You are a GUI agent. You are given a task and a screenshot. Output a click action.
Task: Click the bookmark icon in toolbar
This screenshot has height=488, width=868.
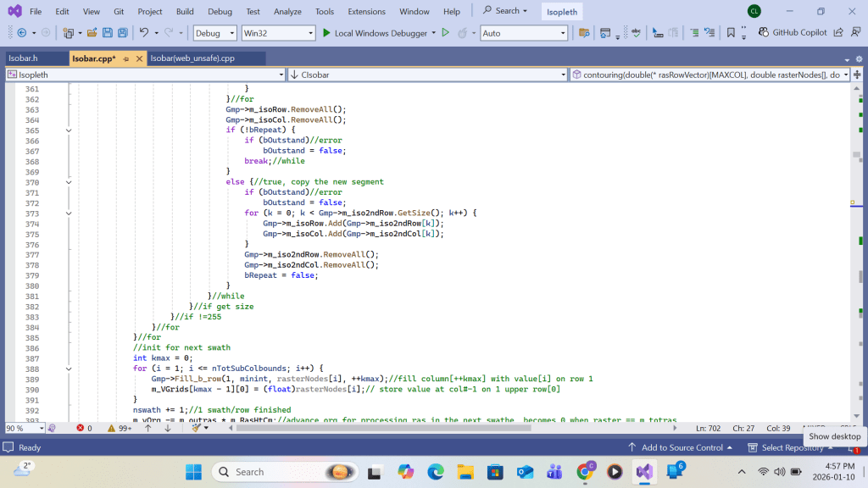tap(731, 33)
